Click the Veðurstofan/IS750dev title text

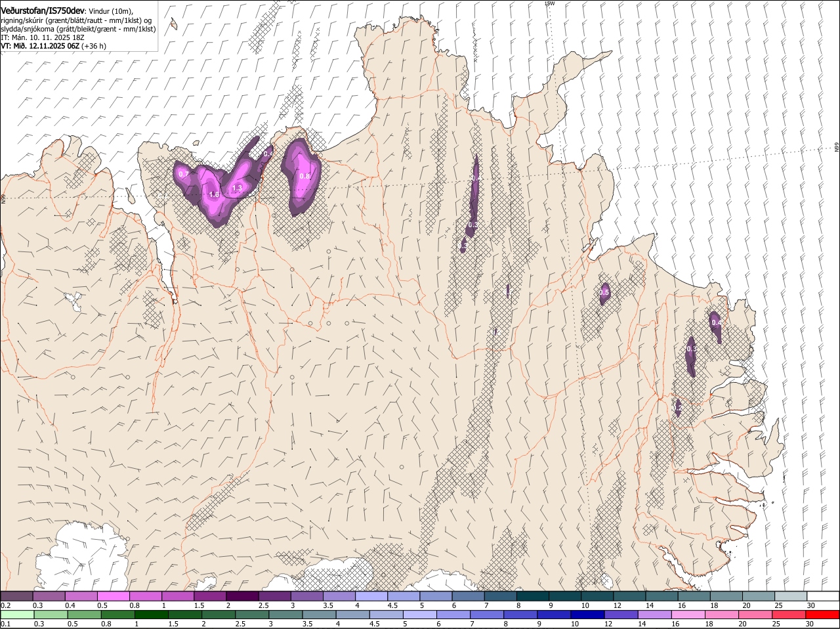(43, 11)
